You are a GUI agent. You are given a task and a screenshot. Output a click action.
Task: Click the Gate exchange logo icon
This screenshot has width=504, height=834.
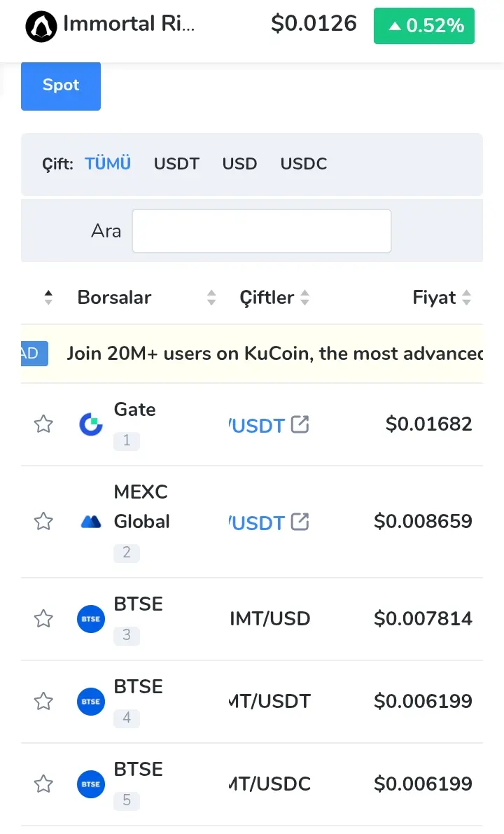coord(91,424)
